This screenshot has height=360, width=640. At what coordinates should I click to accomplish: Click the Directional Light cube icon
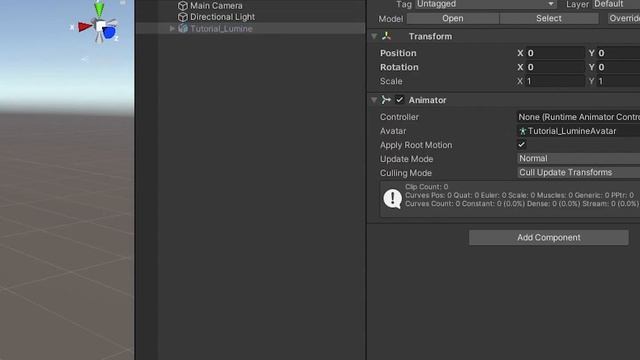(183, 17)
